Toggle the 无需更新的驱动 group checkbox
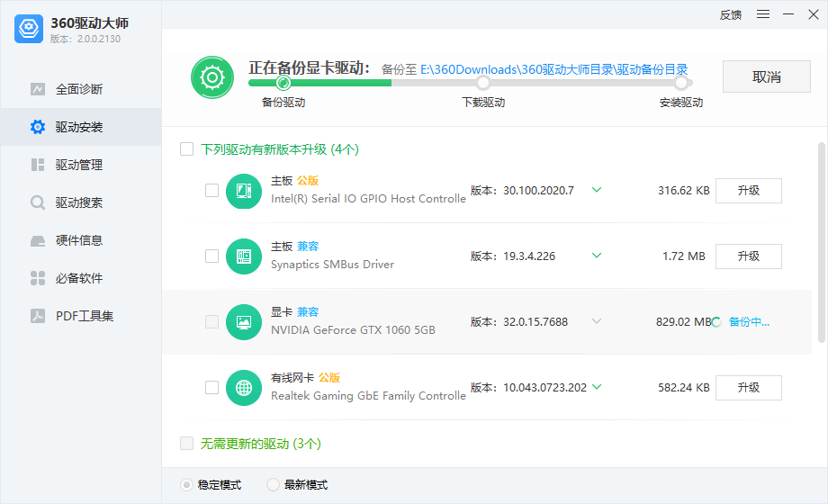Screen dimensions: 828x504 186,443
